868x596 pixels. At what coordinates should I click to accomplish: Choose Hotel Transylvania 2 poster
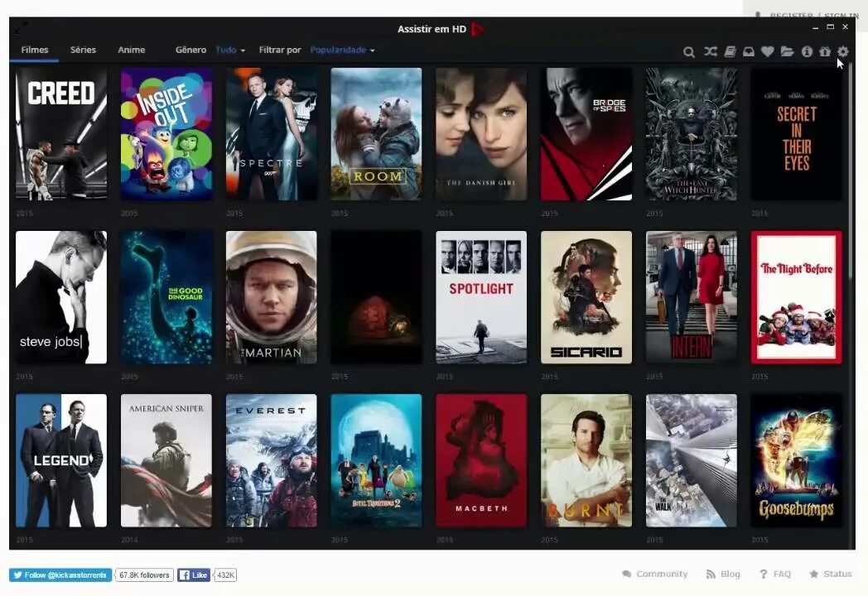(x=376, y=460)
